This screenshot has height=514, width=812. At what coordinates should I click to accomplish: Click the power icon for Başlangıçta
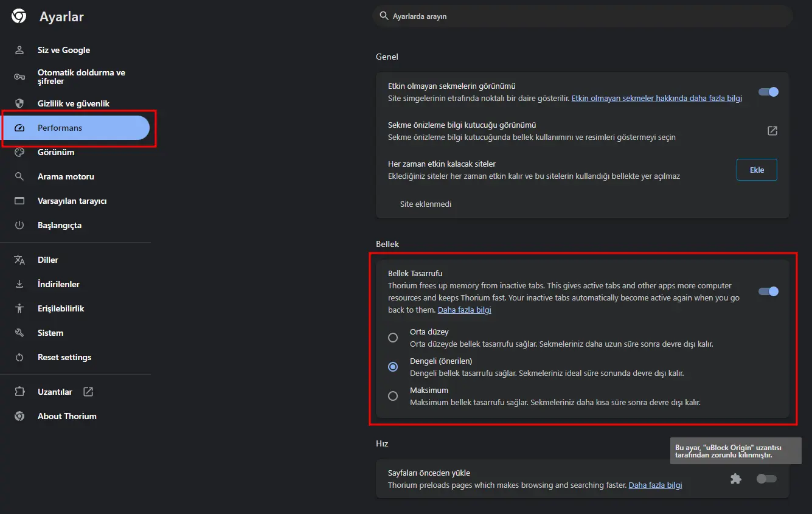tap(19, 225)
